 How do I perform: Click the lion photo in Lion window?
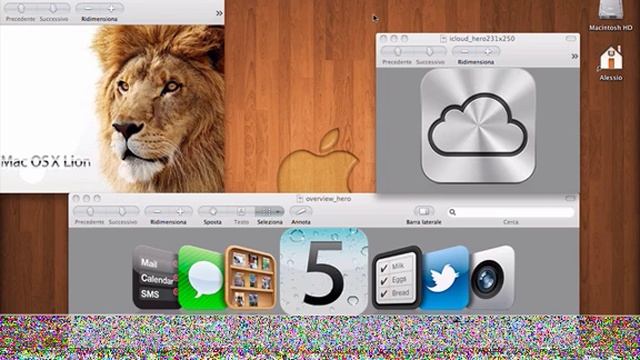tap(158, 109)
